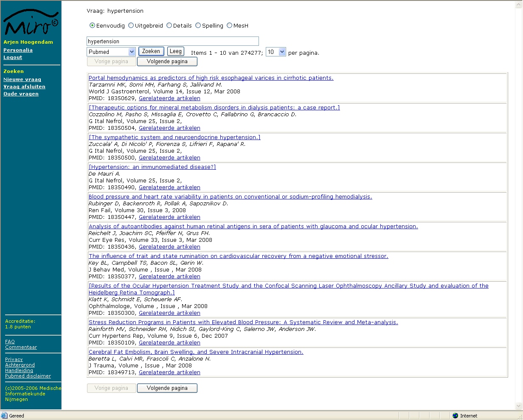Click the Zoeken button

click(151, 51)
